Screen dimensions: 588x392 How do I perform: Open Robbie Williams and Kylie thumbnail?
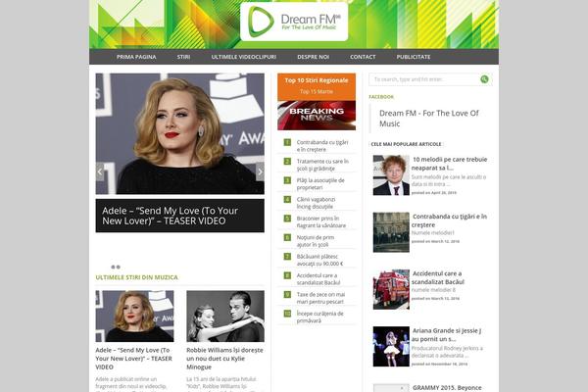click(225, 317)
